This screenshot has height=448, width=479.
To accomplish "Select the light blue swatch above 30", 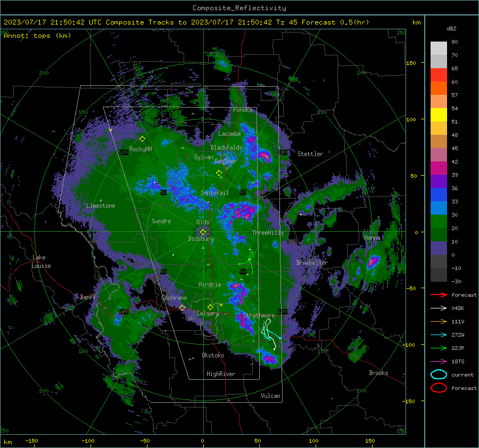I will 439,208.
